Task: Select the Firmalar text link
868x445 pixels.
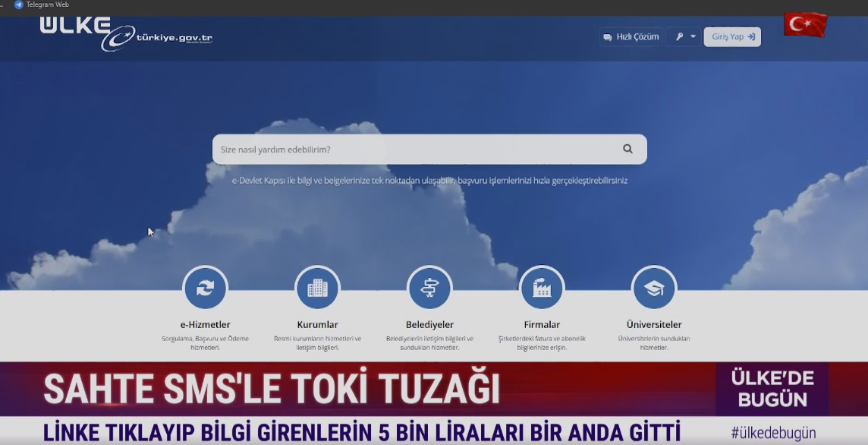Action: (x=541, y=325)
